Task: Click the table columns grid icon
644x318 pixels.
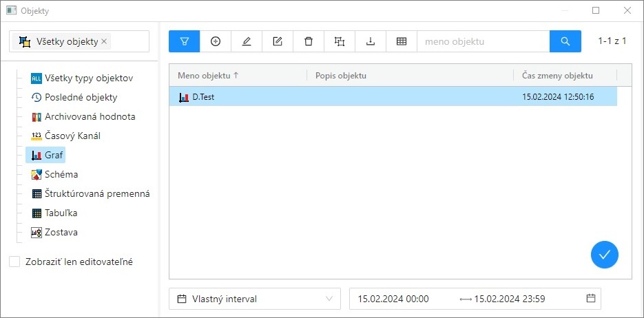Action: pos(402,41)
